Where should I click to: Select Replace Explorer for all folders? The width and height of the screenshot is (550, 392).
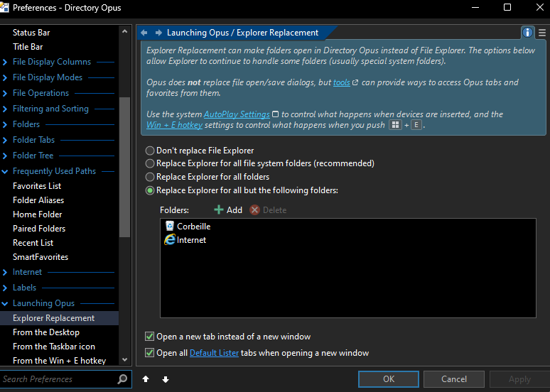coord(150,177)
